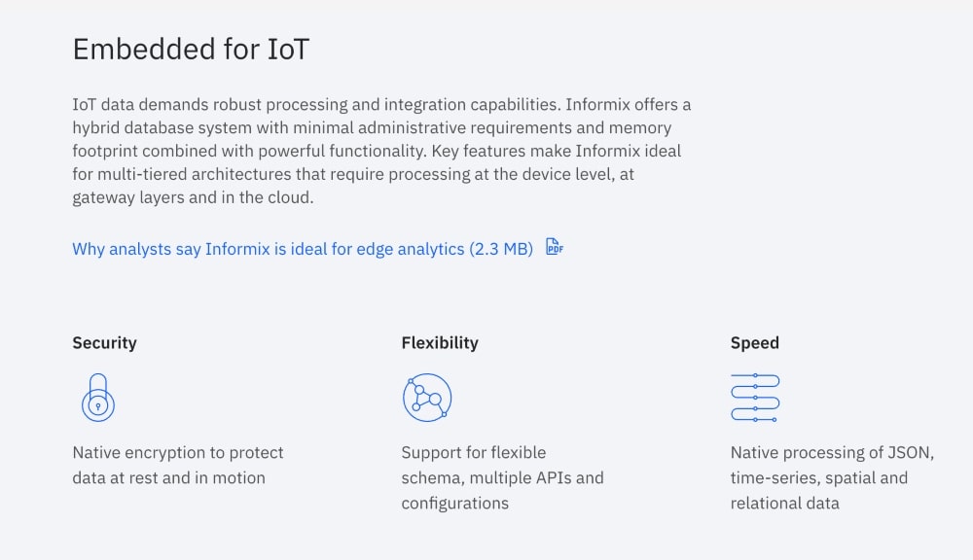Click the 'relational data' text under Speed

[784, 503]
